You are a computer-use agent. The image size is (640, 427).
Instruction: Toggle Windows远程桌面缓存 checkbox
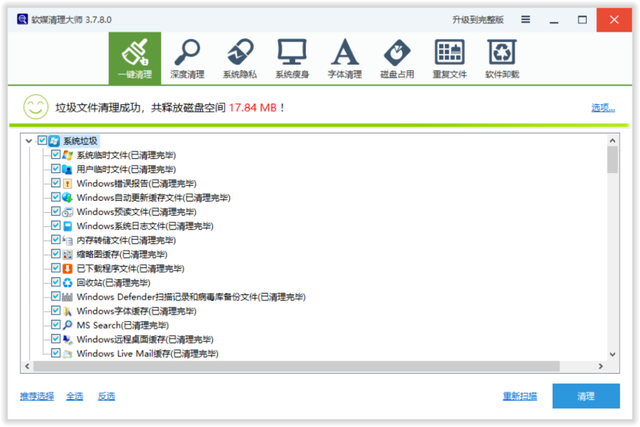[56, 338]
